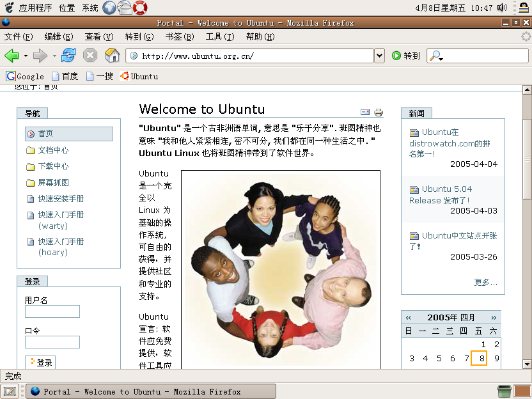
Task: Click the Forward arrow button
Action: pyautogui.click(x=40, y=55)
